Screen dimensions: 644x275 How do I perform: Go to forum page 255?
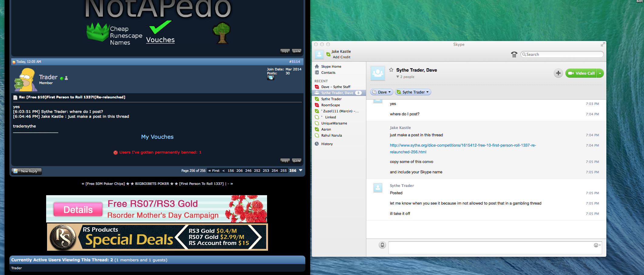coord(283,171)
